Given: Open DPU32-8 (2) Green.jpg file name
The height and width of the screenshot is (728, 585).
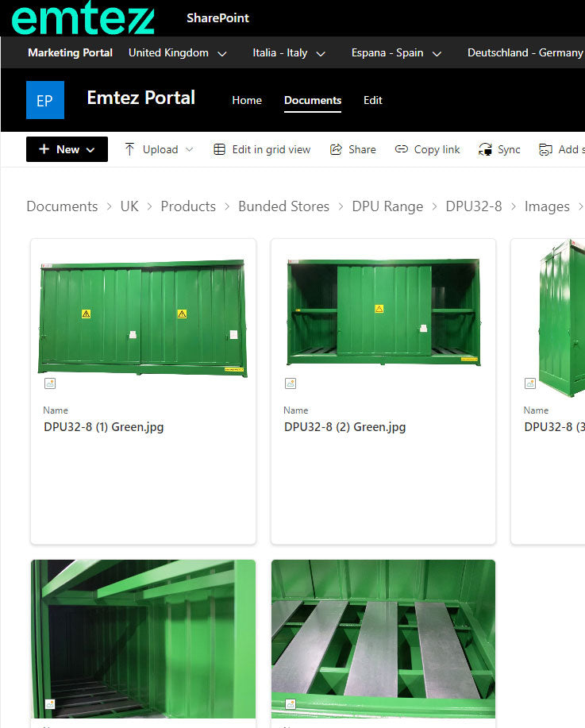Looking at the screenshot, I should (345, 426).
